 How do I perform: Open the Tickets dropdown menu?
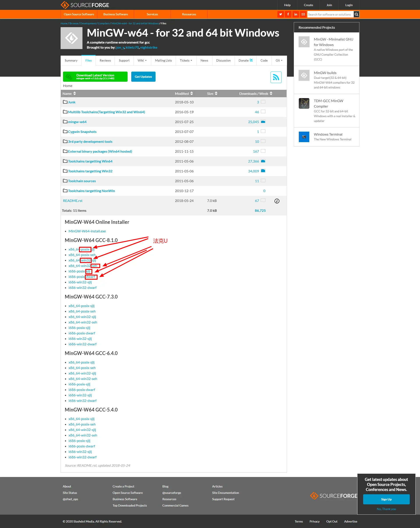coord(186,60)
